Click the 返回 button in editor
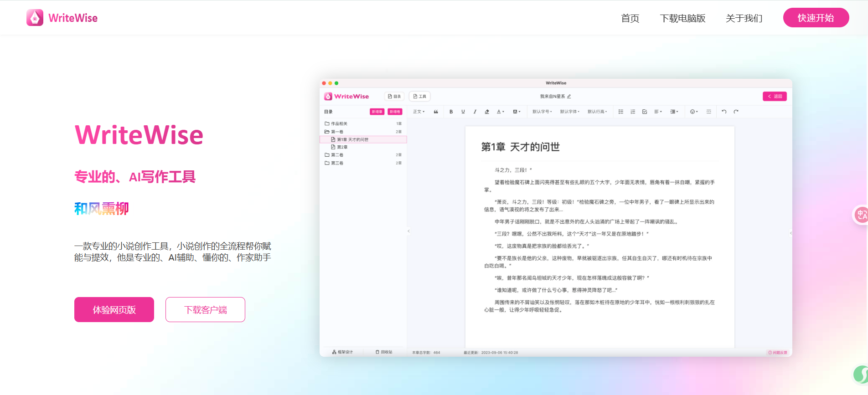This screenshot has height=395, width=868. [x=775, y=97]
